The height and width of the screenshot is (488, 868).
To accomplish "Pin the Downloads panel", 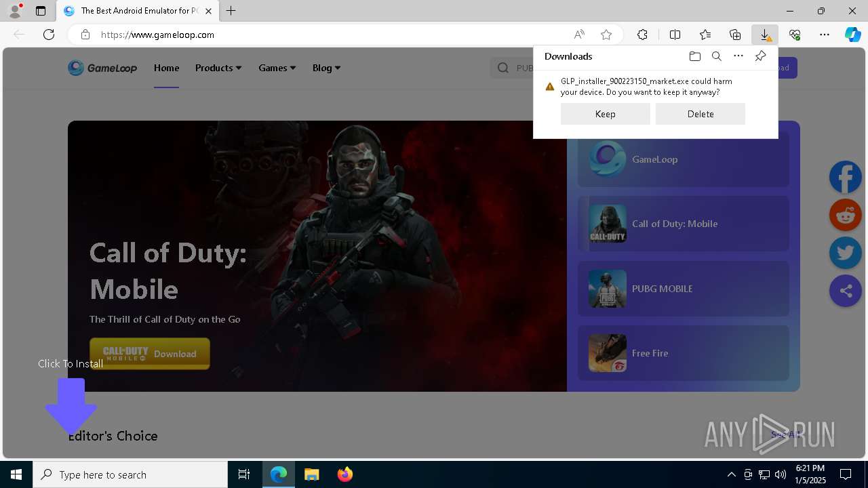I will [760, 56].
